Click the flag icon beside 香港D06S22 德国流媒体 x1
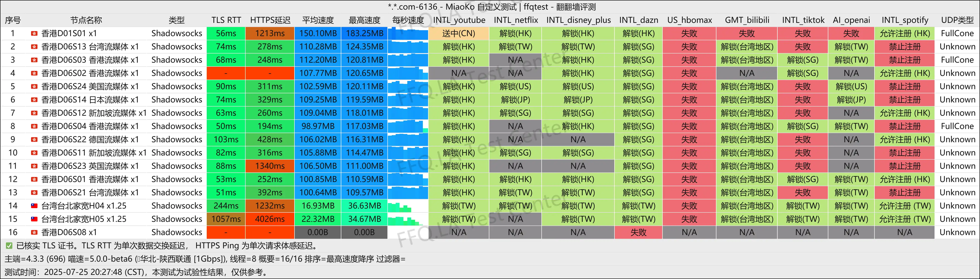 (x=34, y=140)
